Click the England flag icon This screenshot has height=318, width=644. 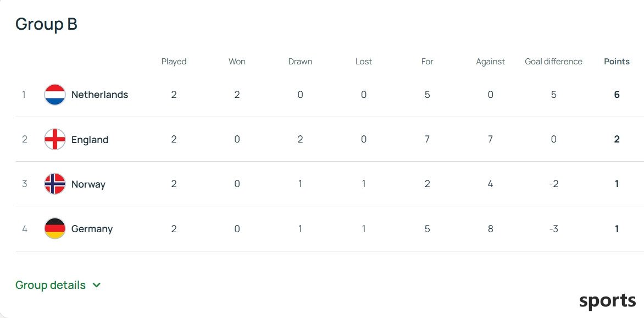point(54,139)
